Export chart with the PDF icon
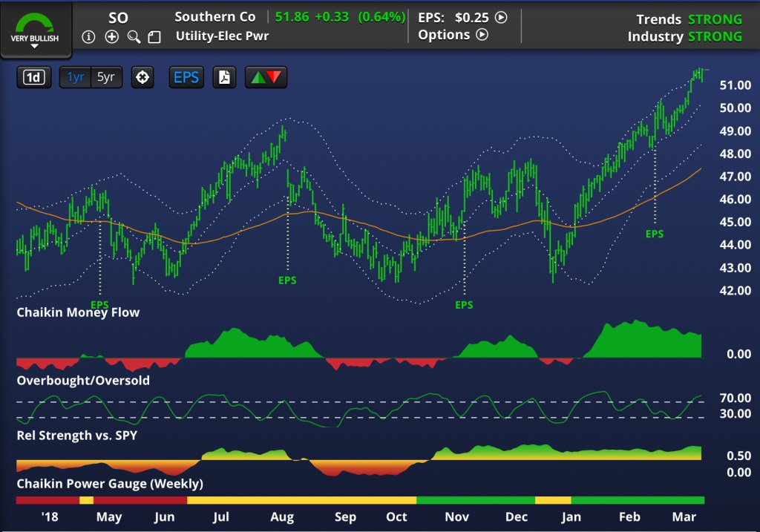Viewport: 760px width, 532px height. pos(224,77)
